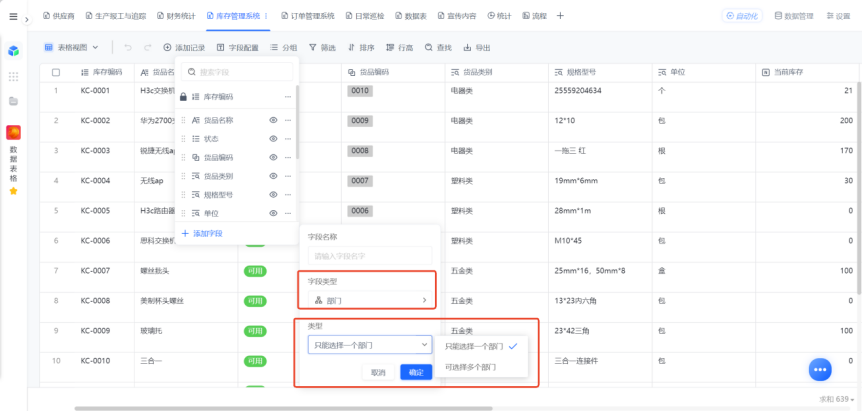Viewport: 862px width, 411px height.
Task: Open options dots for 单位 field
Action: coord(288,213)
